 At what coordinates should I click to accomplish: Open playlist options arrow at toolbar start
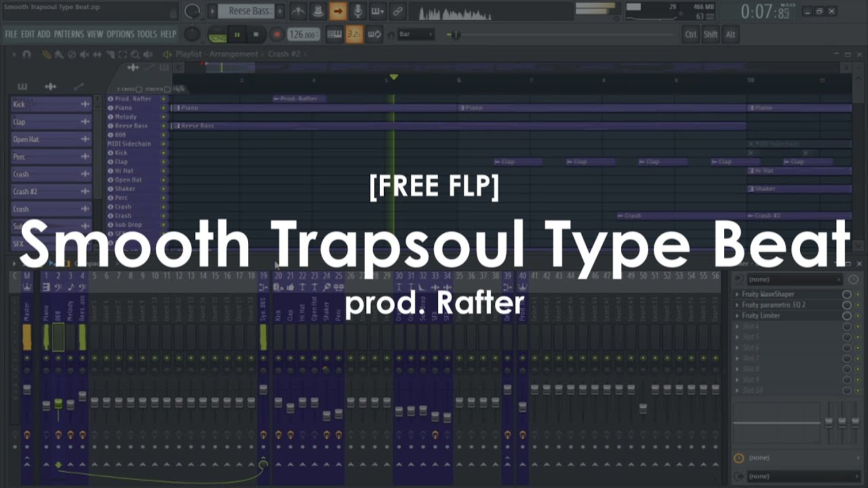[x=14, y=54]
